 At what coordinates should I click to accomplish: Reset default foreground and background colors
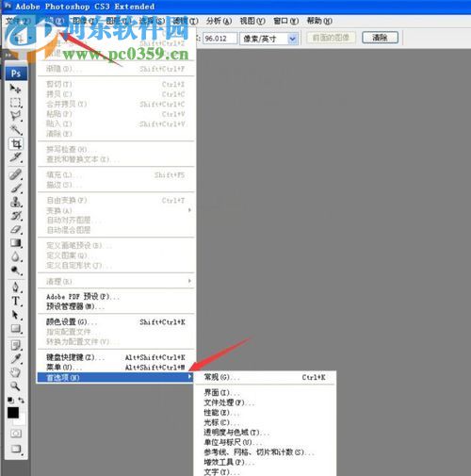10,400
